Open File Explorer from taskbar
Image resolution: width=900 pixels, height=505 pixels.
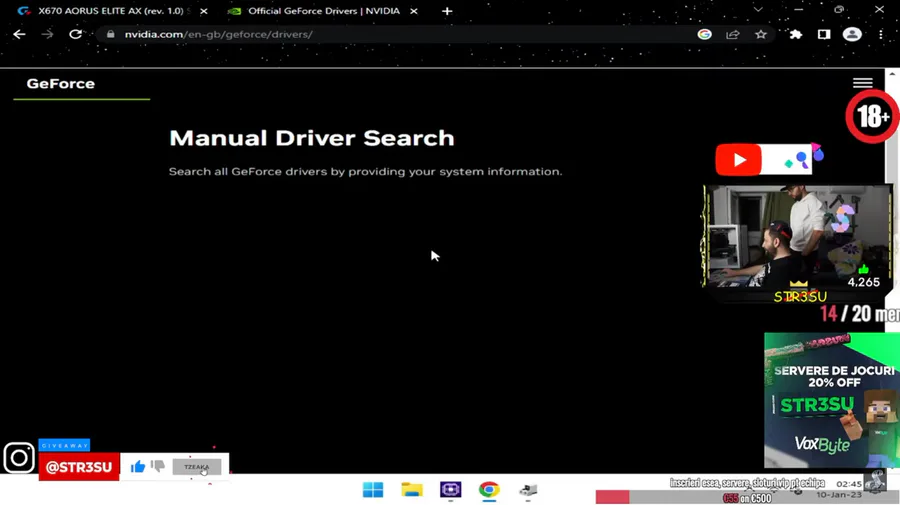(x=412, y=490)
